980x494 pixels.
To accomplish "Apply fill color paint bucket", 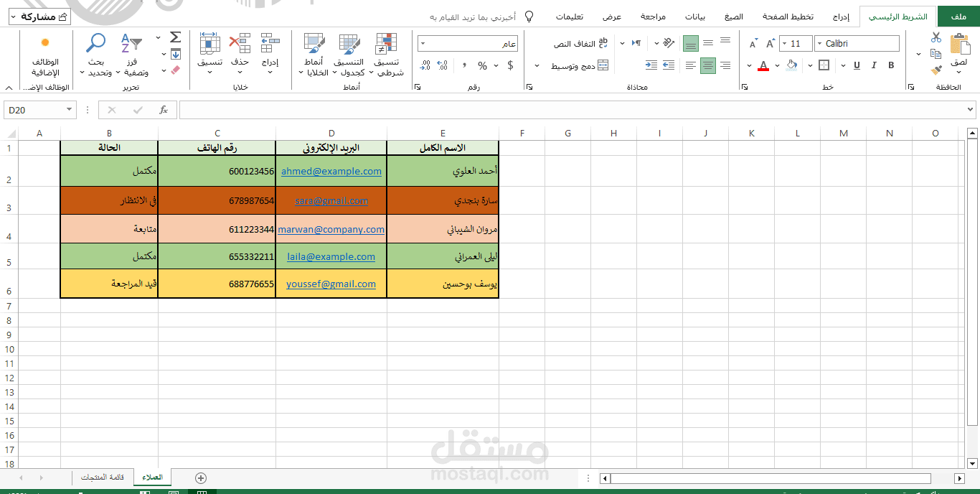I will click(792, 65).
